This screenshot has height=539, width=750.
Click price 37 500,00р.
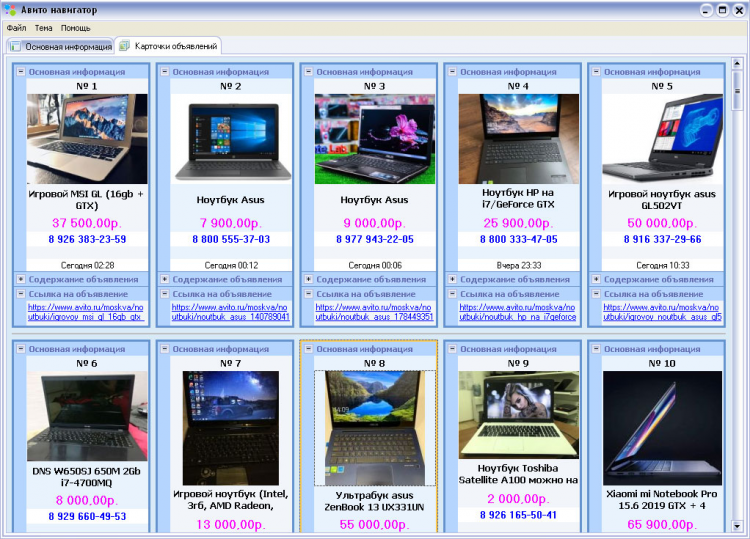pos(87,223)
